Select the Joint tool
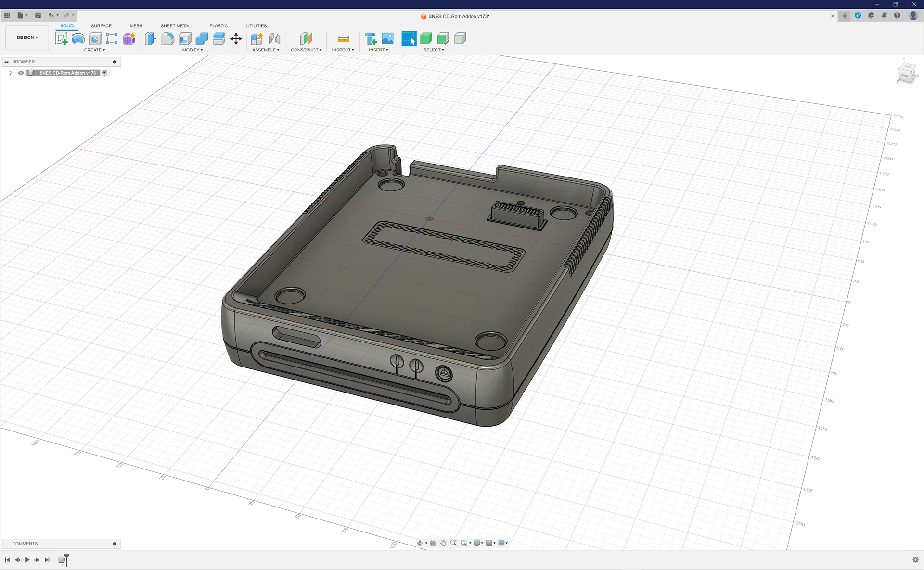This screenshot has height=570, width=924. (x=274, y=38)
